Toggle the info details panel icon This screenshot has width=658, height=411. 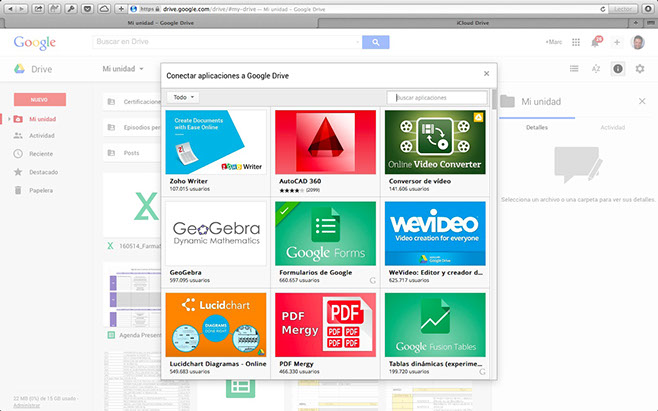618,69
